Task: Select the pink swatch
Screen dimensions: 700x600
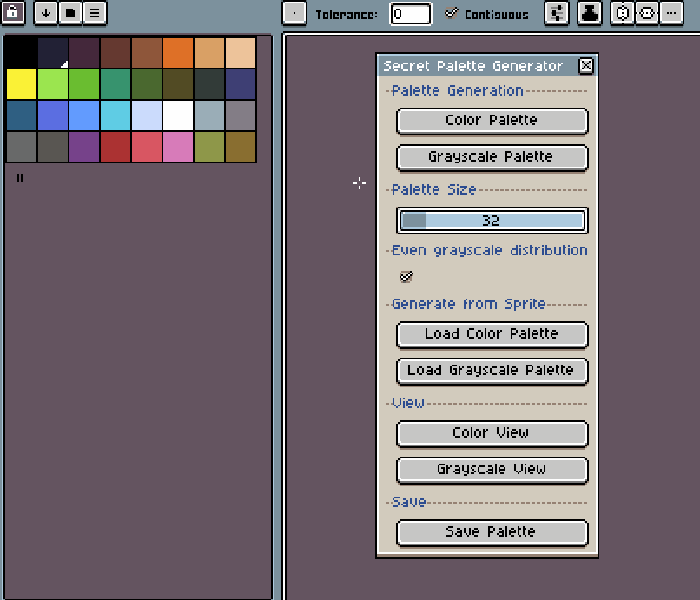Action: coord(178,147)
